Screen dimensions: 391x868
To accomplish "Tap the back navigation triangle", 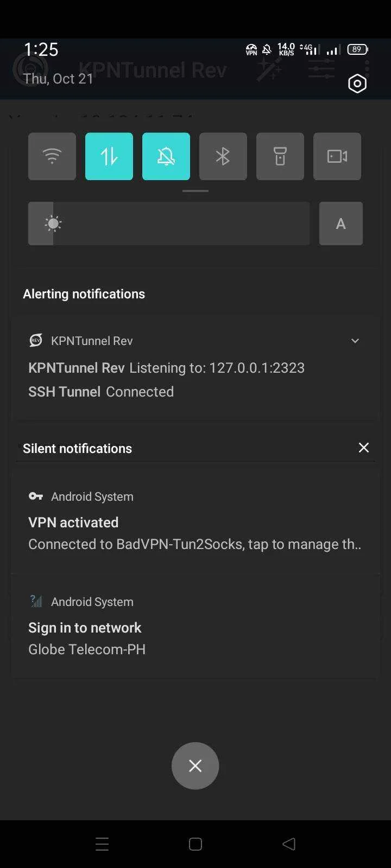I will click(x=289, y=844).
